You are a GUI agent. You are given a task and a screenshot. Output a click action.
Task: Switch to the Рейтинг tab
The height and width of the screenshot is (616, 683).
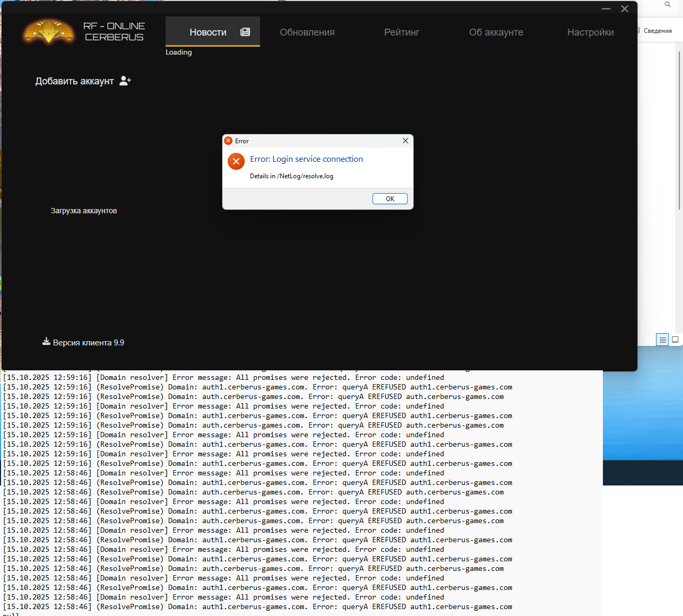point(402,32)
